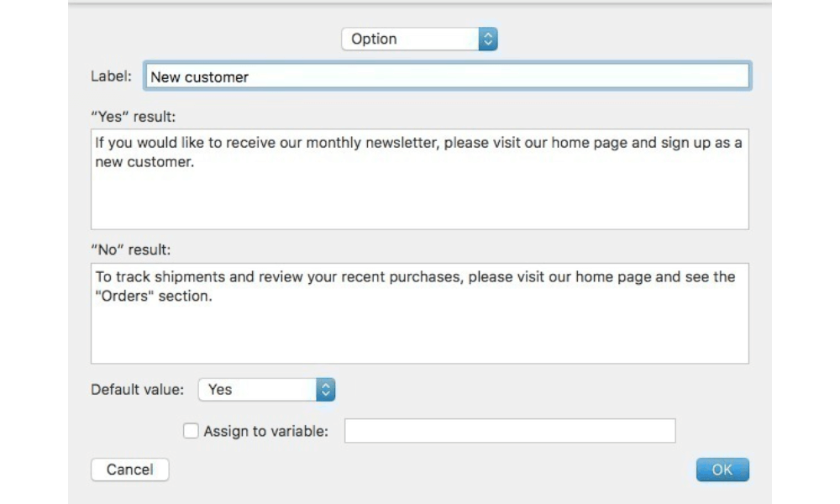Click the blue arrows on the Default value popup
The width and height of the screenshot is (840, 504).
point(325,390)
